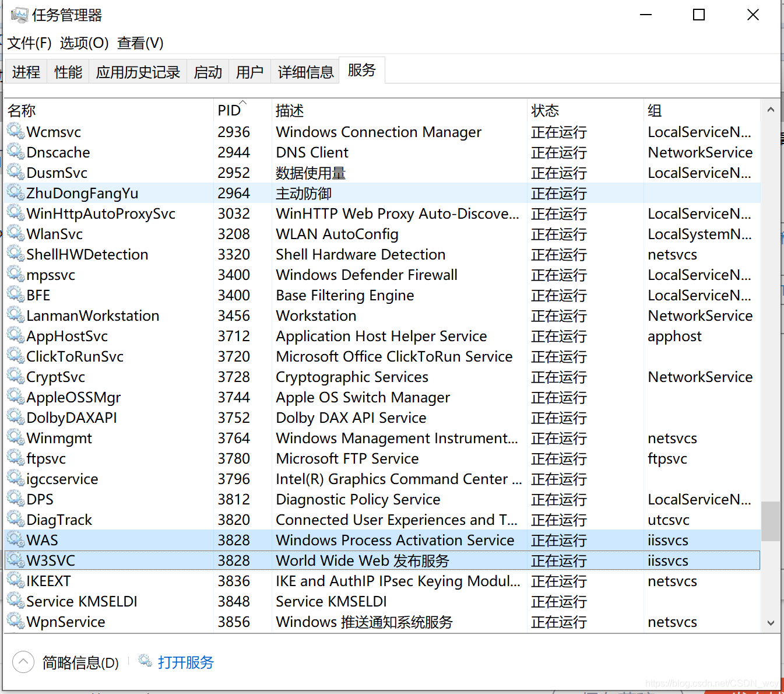Click the IKEEXT service gear icon

click(x=15, y=580)
